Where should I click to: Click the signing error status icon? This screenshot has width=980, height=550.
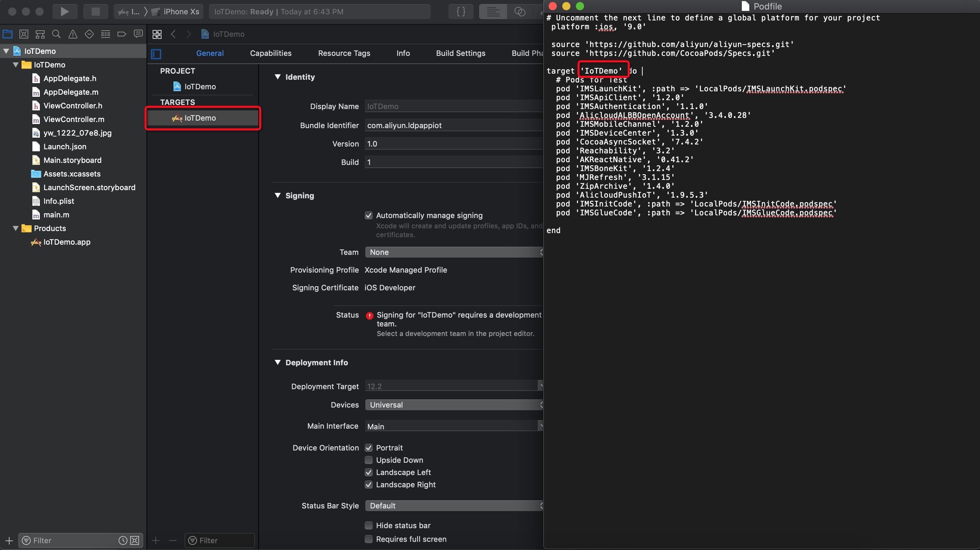(369, 316)
